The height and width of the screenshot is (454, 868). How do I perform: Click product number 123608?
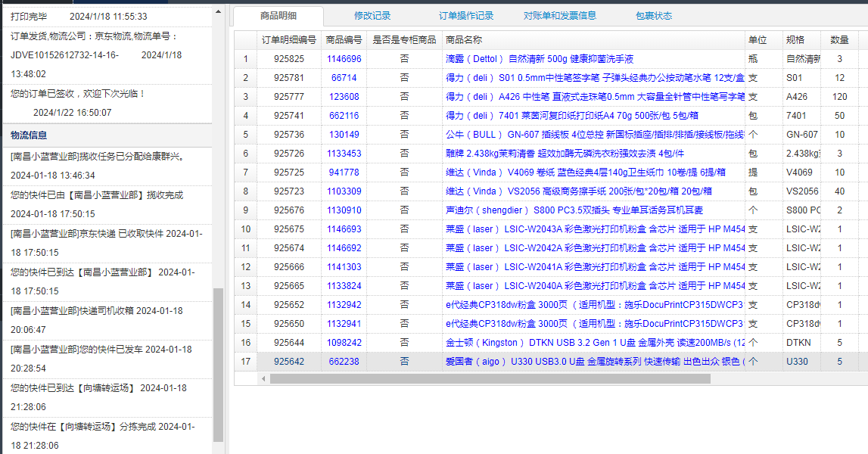click(344, 97)
